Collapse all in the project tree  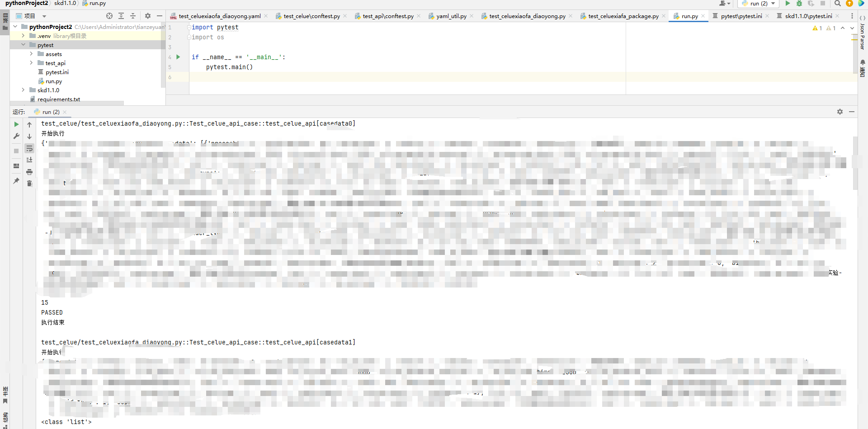[133, 16]
